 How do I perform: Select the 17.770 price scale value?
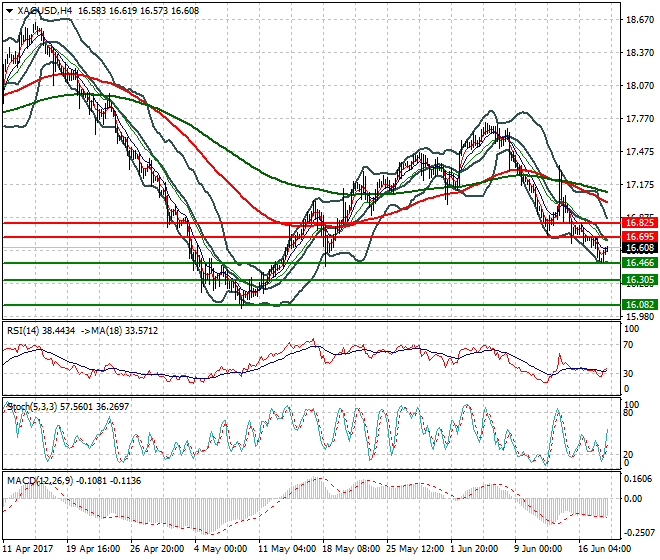tap(640, 119)
